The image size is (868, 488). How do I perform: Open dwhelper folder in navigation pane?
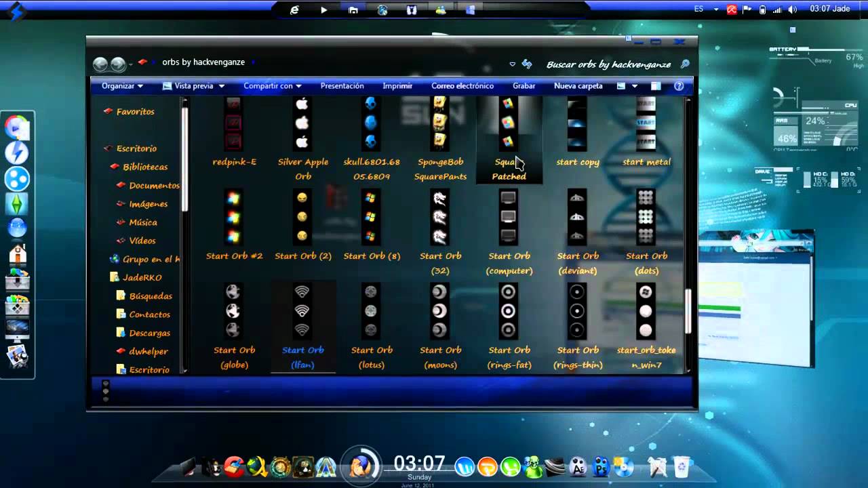148,351
